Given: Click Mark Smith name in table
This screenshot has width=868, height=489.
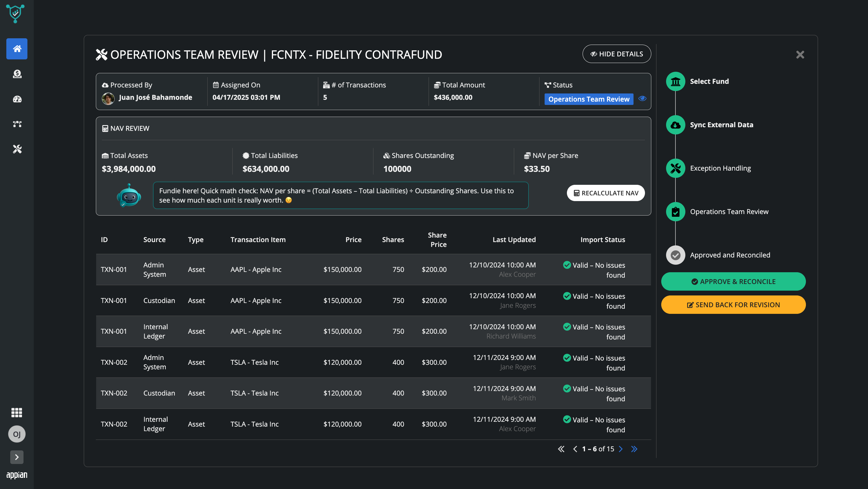Looking at the screenshot, I should click(x=518, y=398).
